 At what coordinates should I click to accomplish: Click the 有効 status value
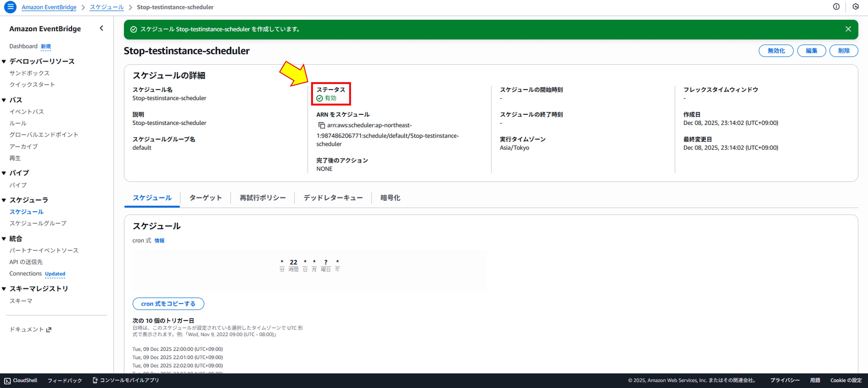[326, 98]
